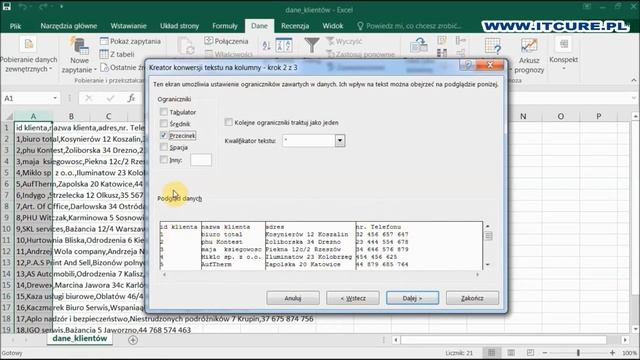This screenshot has height=360, width=640.
Task: Enable the Średnik delimiter checkbox
Action: (164, 123)
